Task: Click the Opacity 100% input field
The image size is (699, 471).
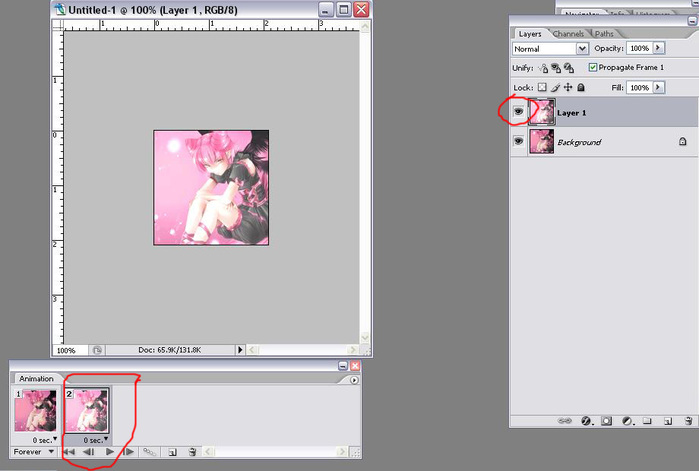Action: point(639,48)
